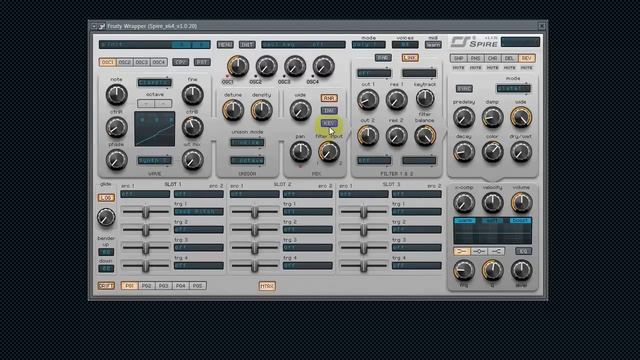Open the wrapper menu arrow in title bar
Image resolution: width=640 pixels, height=360 pixels.
[94, 26]
